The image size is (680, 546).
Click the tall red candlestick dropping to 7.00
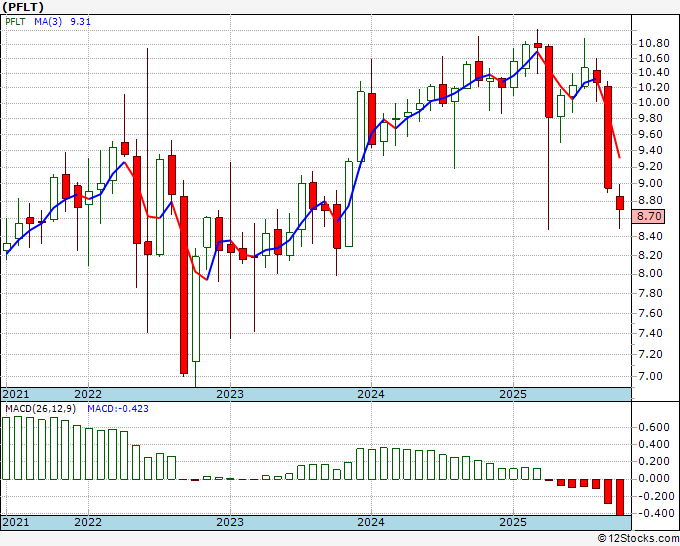184,284
